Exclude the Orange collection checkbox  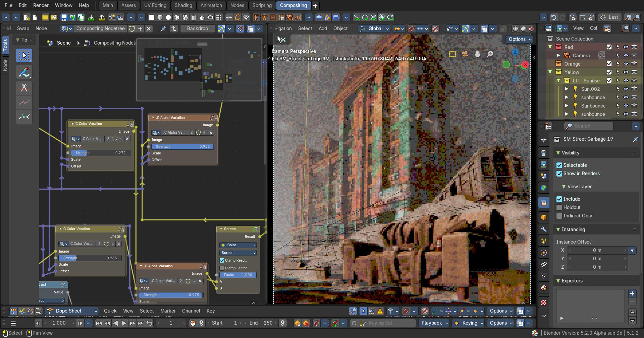[609, 64]
